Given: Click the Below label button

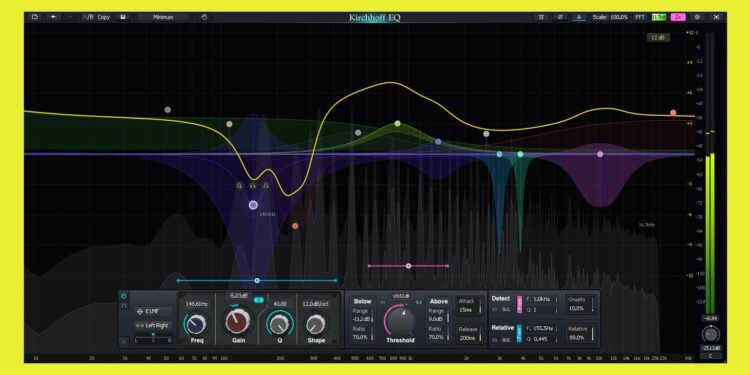Looking at the screenshot, I should coord(362,302).
